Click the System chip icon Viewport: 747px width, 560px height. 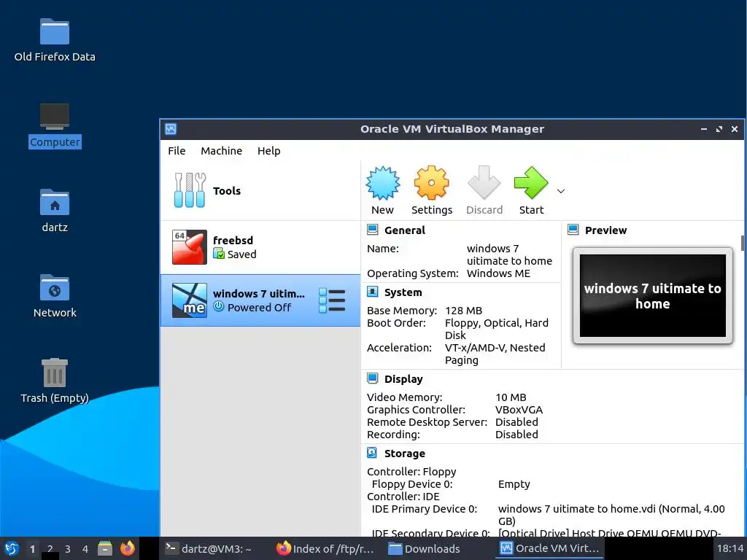tap(373, 292)
